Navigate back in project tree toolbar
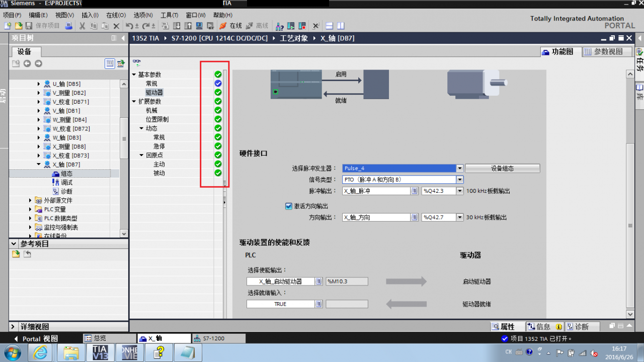Screen dimensions: 644x362 (x=27, y=63)
